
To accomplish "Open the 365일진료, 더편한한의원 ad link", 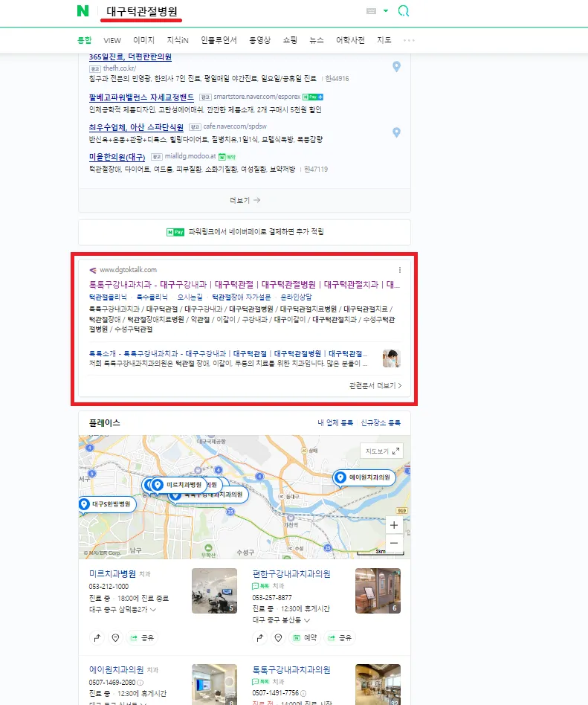I will click(x=130, y=57).
